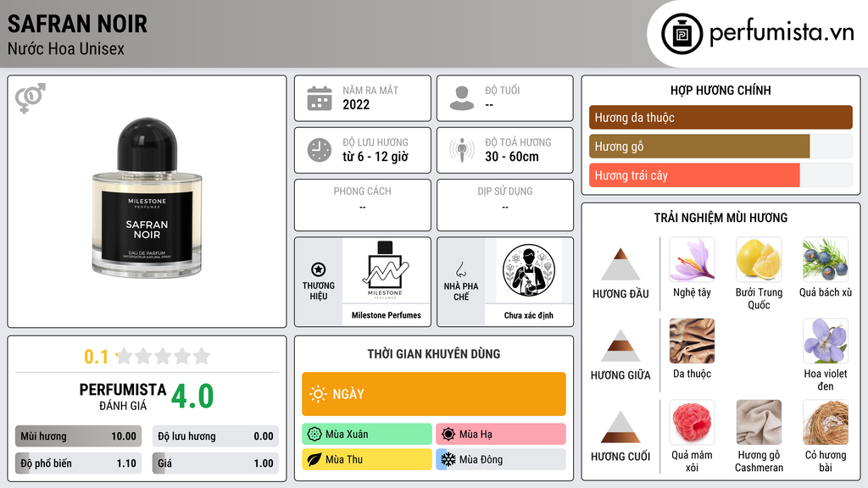This screenshot has width=868, height=488.
Task: Click the calendar icon beside Năm ra mắt
Action: tap(320, 98)
